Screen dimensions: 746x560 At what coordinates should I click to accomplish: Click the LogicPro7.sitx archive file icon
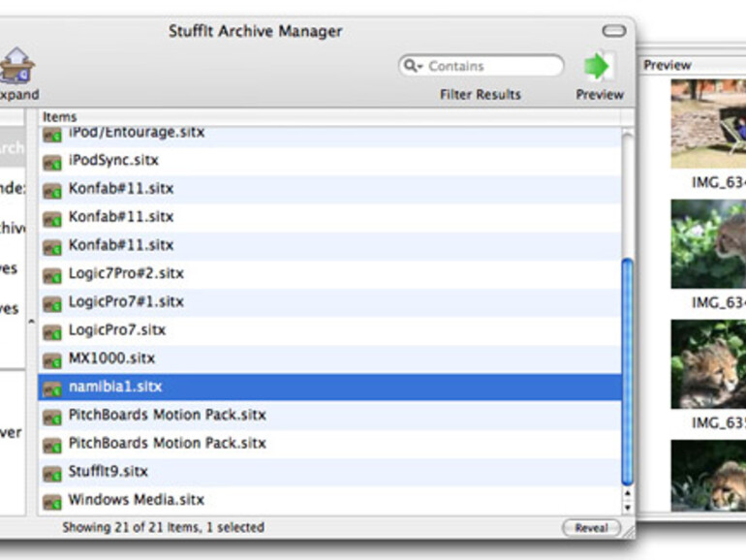[x=52, y=331]
